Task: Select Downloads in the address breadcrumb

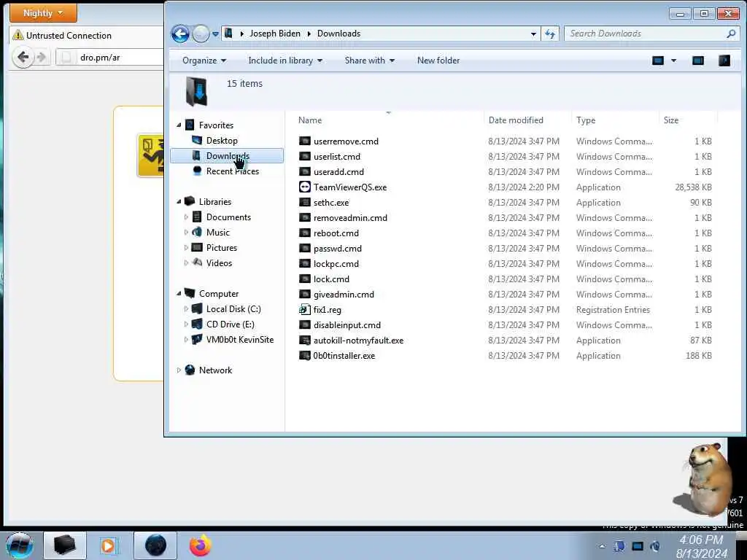Action: point(338,34)
